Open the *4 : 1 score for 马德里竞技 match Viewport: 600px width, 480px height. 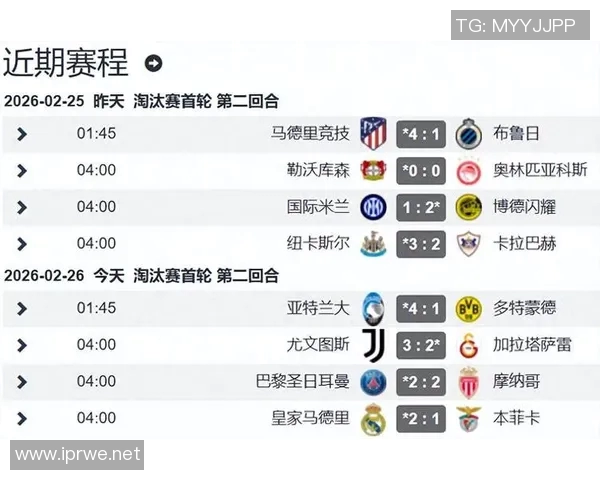[x=421, y=134]
